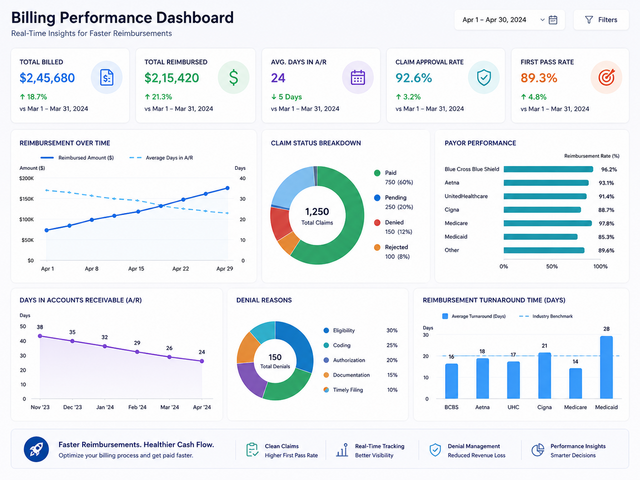Click the red Denied donut segment
Screen dimensions: 640x480
[x=280, y=222]
